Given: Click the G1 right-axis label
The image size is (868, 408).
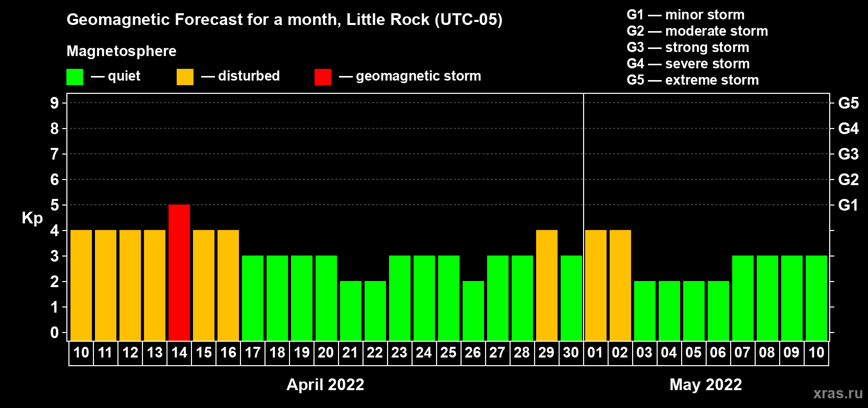Looking at the screenshot, I should click(x=849, y=205).
